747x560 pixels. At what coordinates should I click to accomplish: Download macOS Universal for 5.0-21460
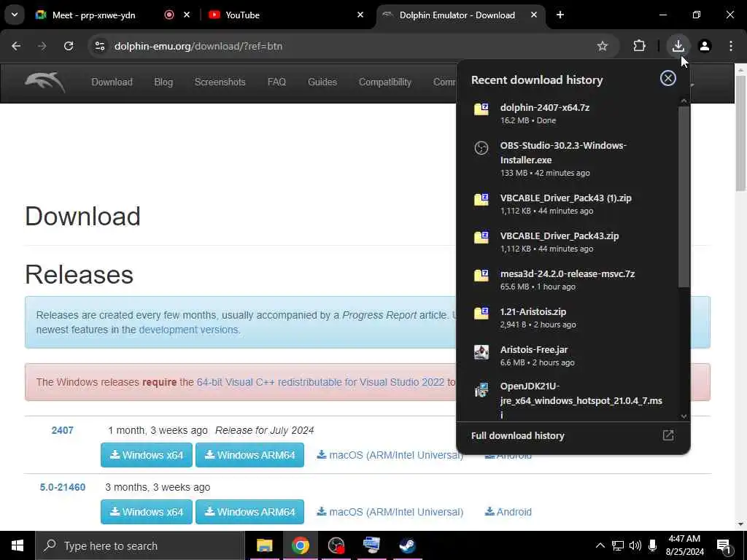(390, 512)
